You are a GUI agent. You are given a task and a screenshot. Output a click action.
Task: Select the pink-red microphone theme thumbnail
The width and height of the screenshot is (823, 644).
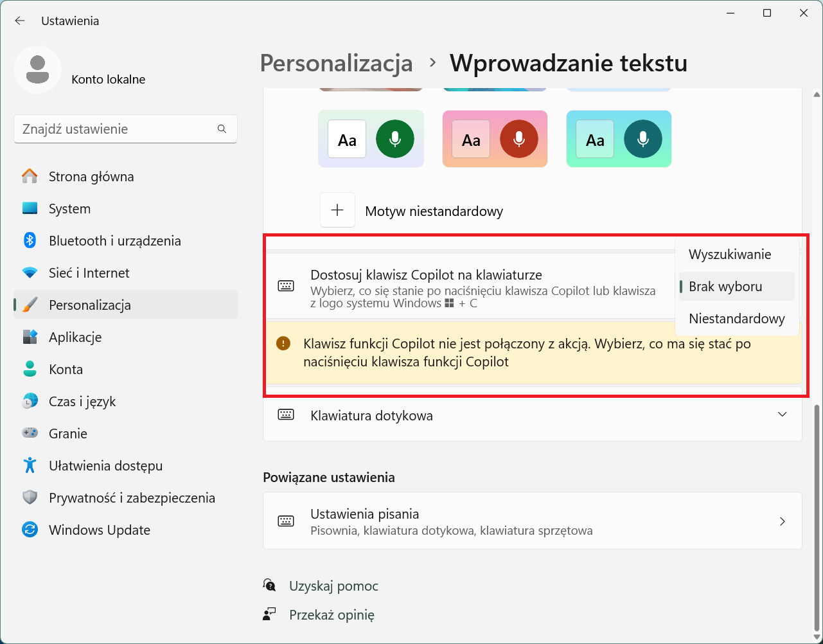(x=495, y=139)
